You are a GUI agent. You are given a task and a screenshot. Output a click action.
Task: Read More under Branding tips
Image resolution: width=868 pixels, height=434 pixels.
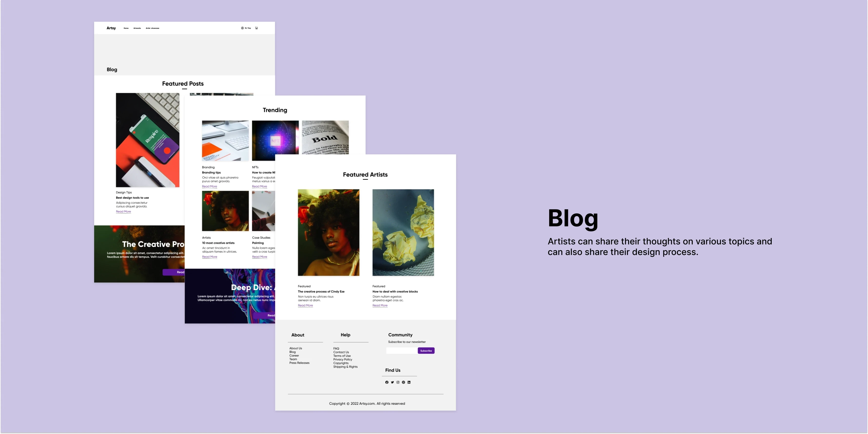(x=210, y=186)
